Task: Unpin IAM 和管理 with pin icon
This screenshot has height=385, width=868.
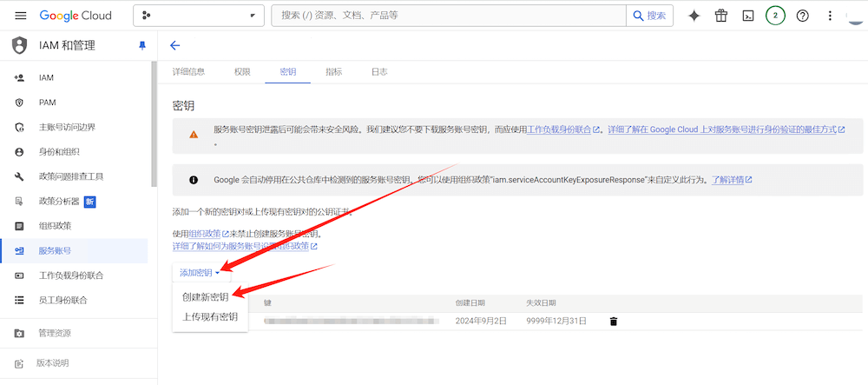Action: tap(142, 46)
